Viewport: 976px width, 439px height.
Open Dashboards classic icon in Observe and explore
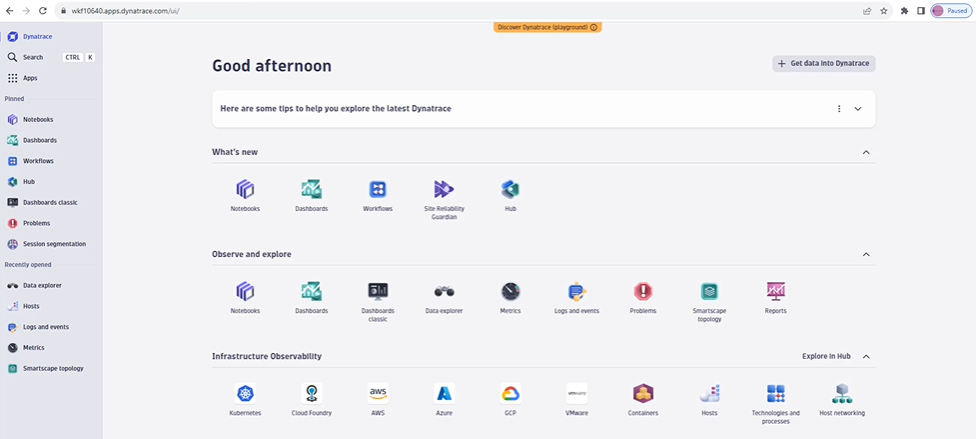378,291
